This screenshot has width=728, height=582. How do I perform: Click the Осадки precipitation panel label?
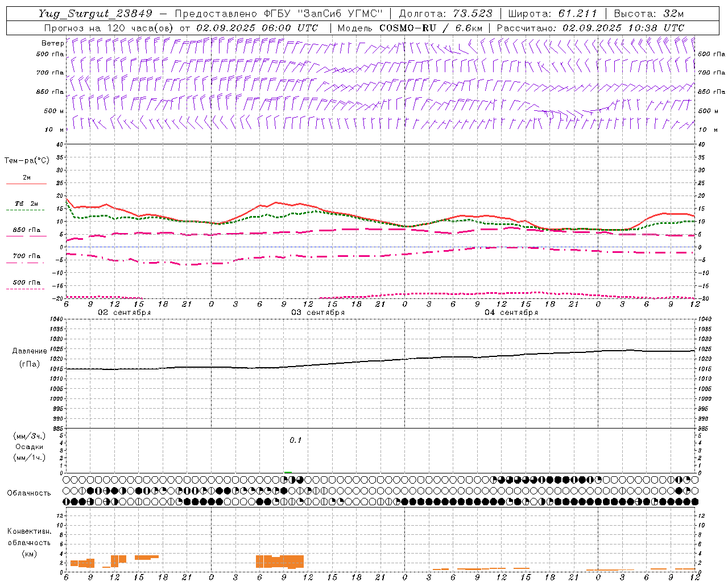pos(30,447)
